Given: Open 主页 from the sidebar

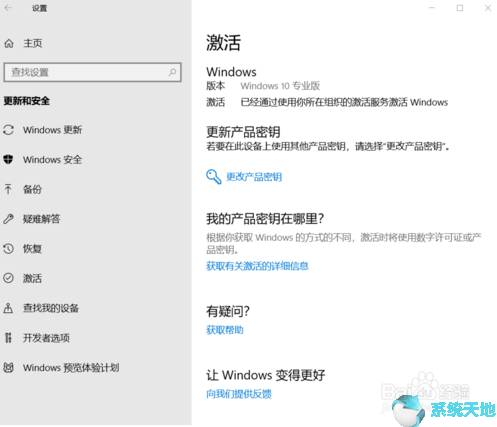Looking at the screenshot, I should 33,43.
